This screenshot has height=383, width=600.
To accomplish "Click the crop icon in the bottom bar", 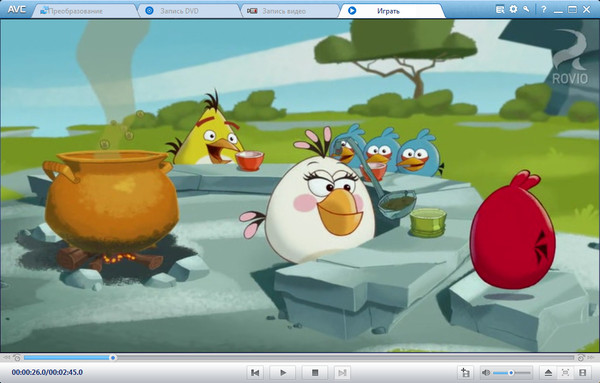I will pos(465,372).
